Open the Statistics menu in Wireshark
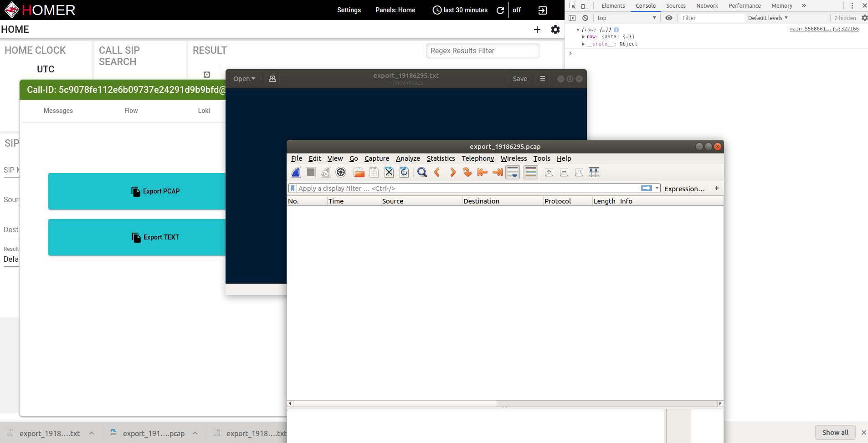Screen dimensions: 868x443 click(x=441, y=158)
